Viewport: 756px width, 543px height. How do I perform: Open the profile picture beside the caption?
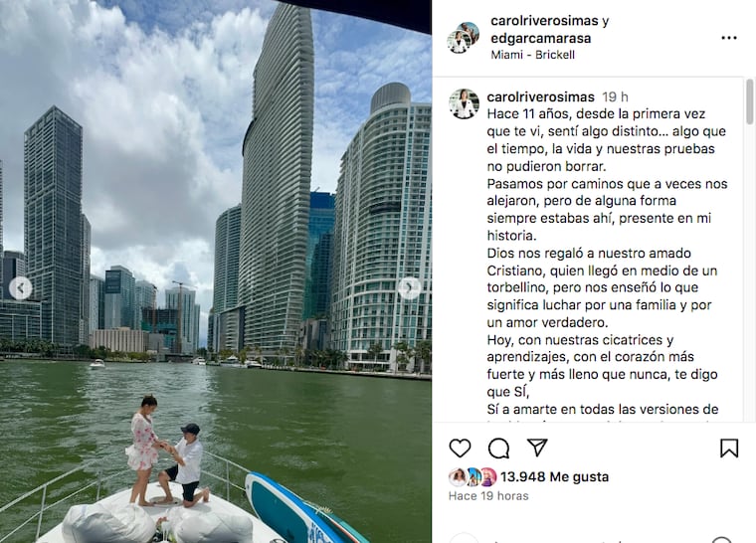[464, 103]
